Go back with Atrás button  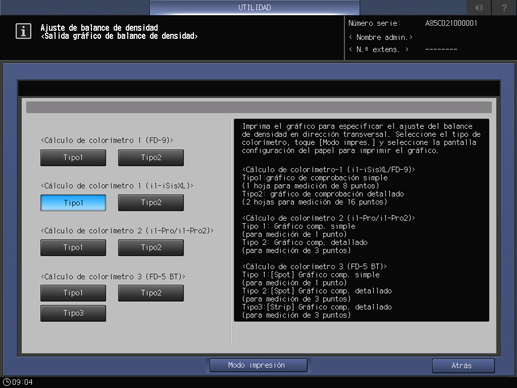click(463, 366)
